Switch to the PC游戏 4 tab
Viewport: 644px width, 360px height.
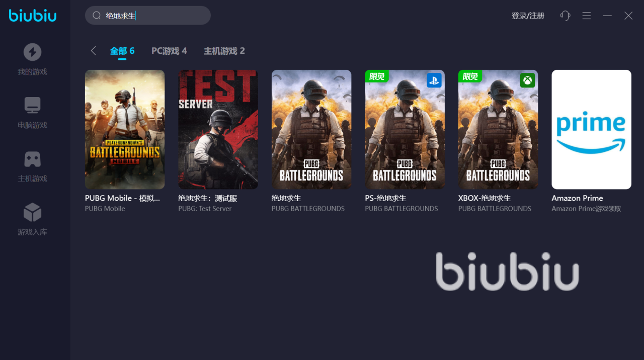tap(169, 51)
